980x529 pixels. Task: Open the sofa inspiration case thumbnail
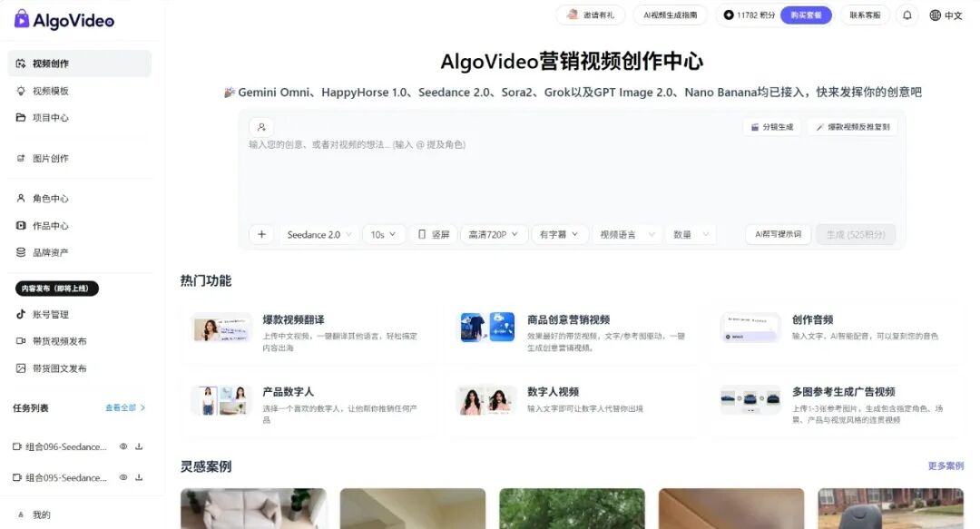[253, 508]
